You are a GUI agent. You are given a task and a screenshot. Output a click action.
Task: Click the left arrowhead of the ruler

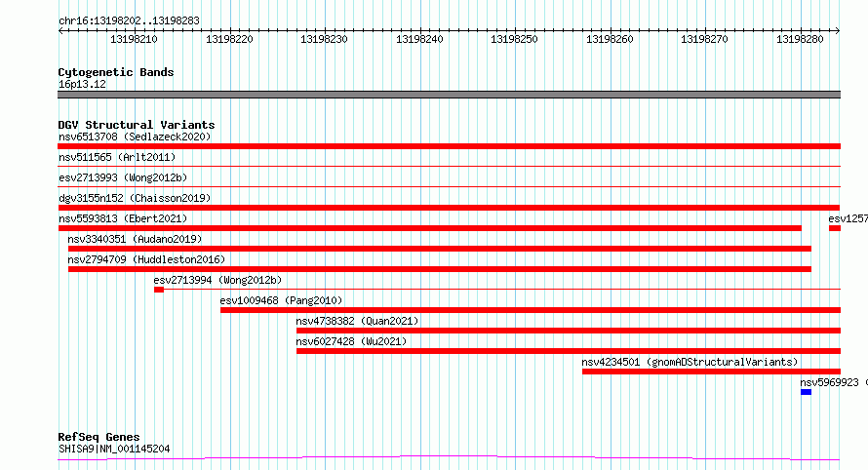(60, 31)
